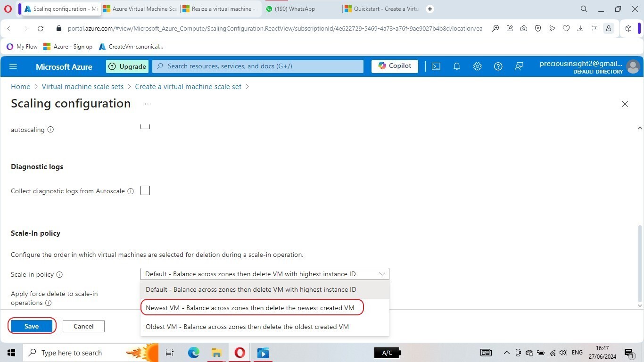Switch to the Quickstart - Create a Virtual tab

[x=382, y=9]
